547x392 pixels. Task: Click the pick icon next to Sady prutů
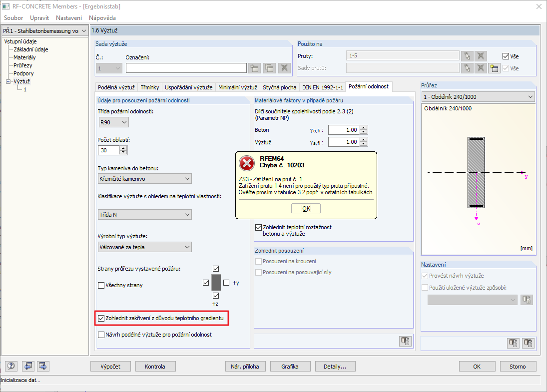click(467, 68)
